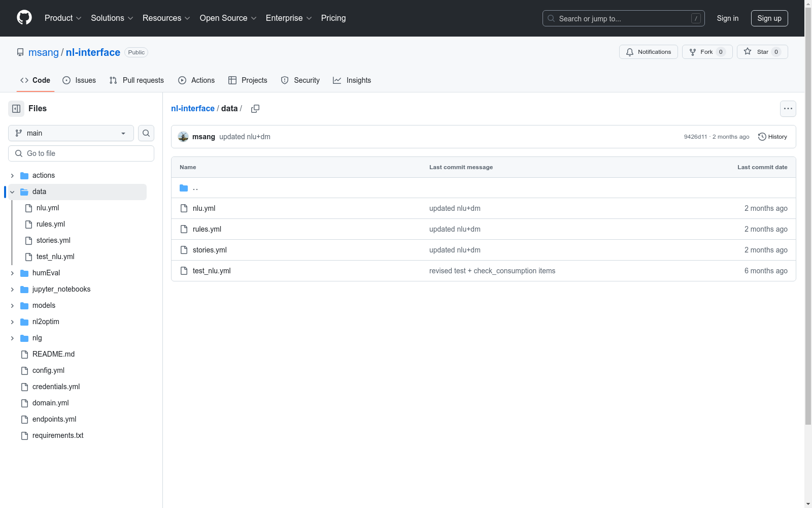The image size is (812, 508).
Task: Switch to the Pull requests tab
Action: pyautogui.click(x=137, y=80)
